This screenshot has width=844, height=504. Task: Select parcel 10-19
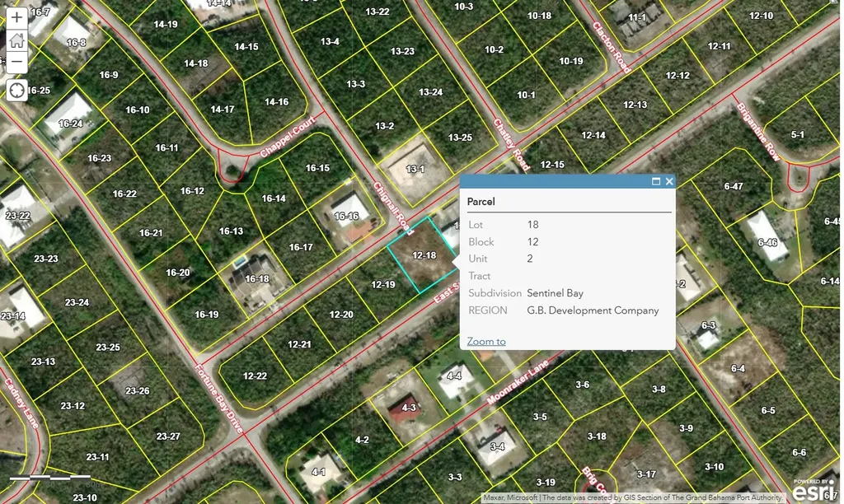(570, 61)
